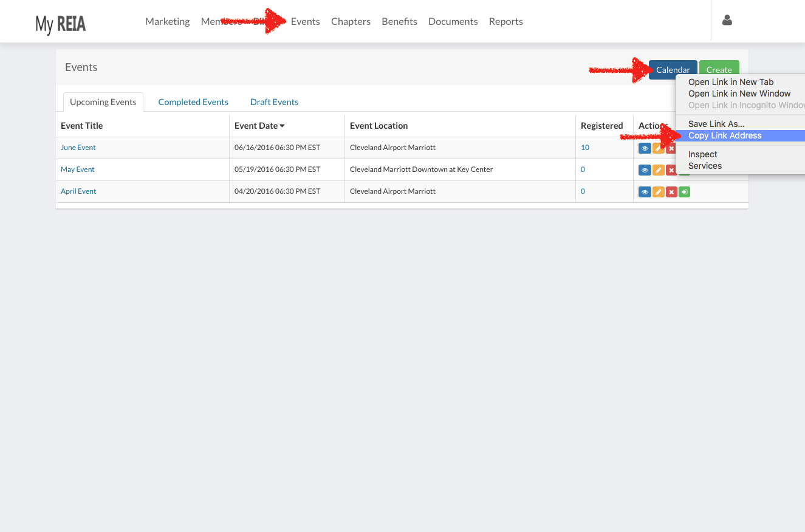The height and width of the screenshot is (532, 805).
Task: Switch to the Draft Events tab
Action: click(274, 102)
